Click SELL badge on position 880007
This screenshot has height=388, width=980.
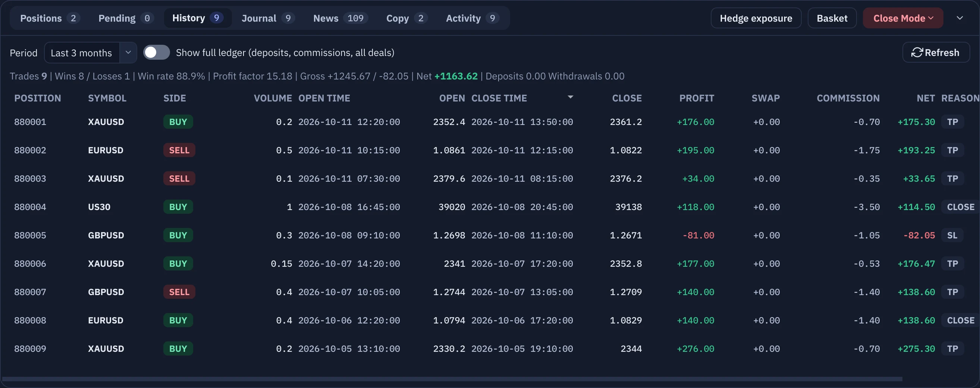tap(179, 292)
